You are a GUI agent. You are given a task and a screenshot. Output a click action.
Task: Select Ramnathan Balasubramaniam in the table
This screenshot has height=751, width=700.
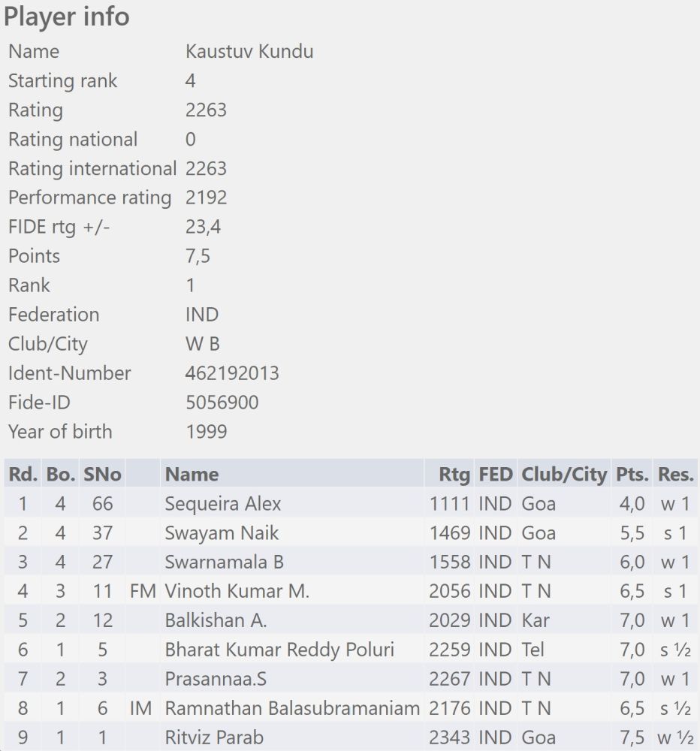click(x=292, y=709)
